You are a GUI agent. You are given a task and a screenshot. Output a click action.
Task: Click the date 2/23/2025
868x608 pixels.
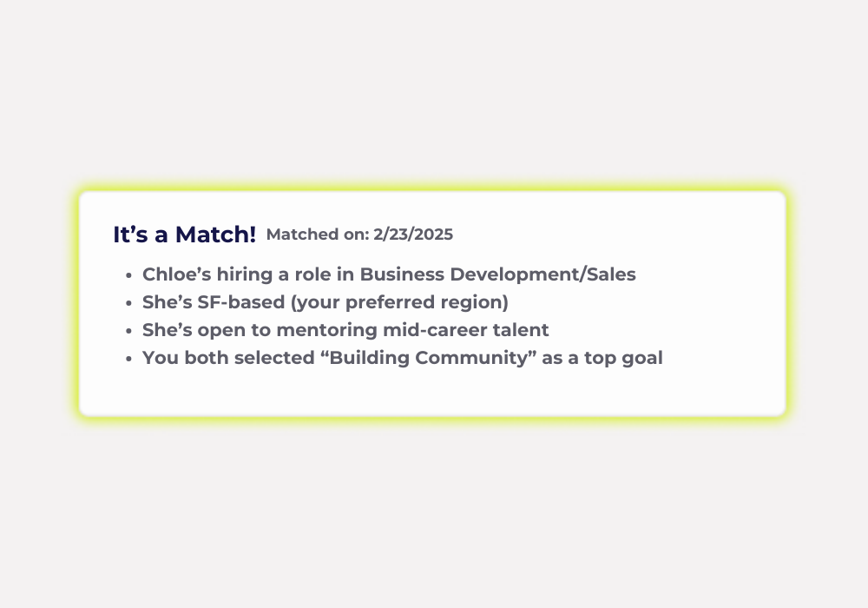(x=413, y=235)
